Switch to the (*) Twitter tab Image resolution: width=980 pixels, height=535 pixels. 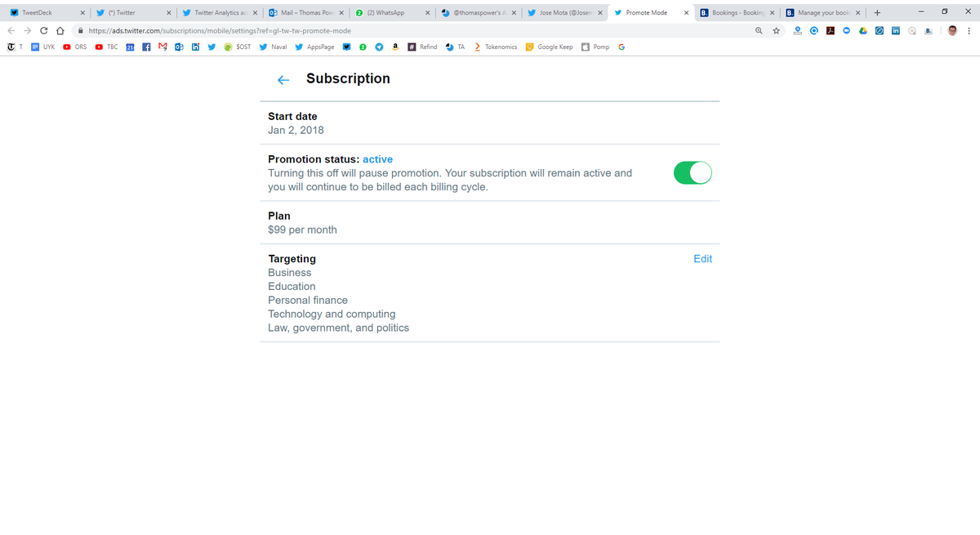click(131, 12)
